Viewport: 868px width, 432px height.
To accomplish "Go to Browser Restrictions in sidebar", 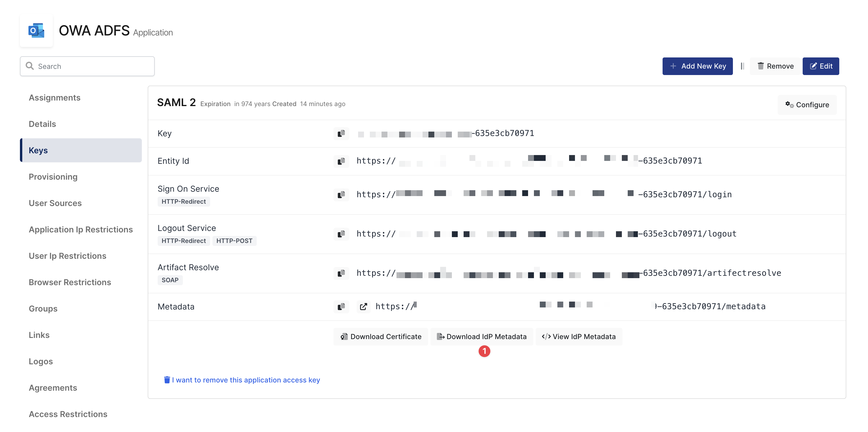I will pyautogui.click(x=70, y=283).
